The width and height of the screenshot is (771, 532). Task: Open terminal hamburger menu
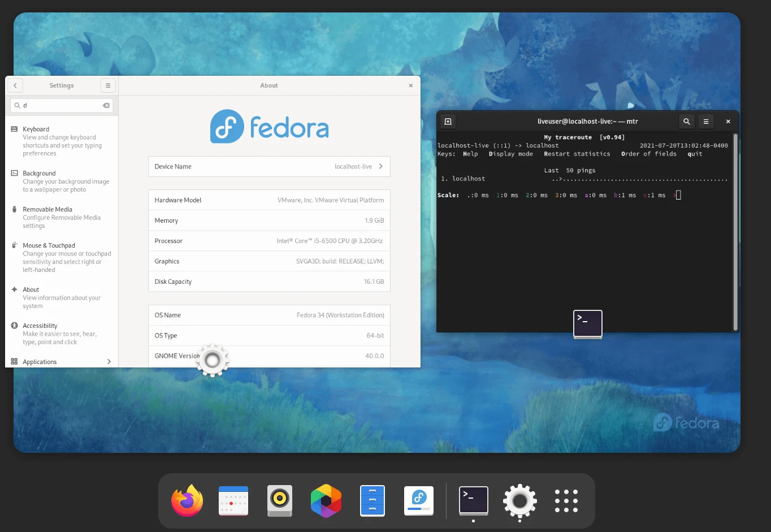[705, 122]
